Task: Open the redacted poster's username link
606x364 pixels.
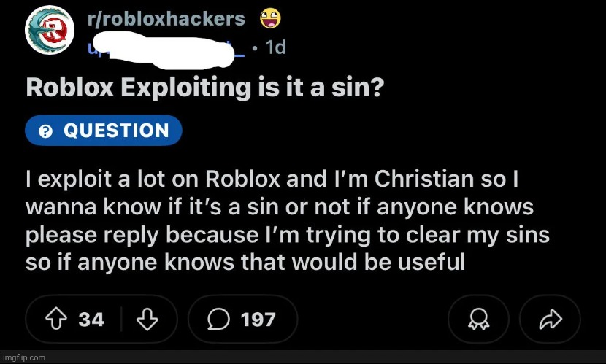Action: 166,48
